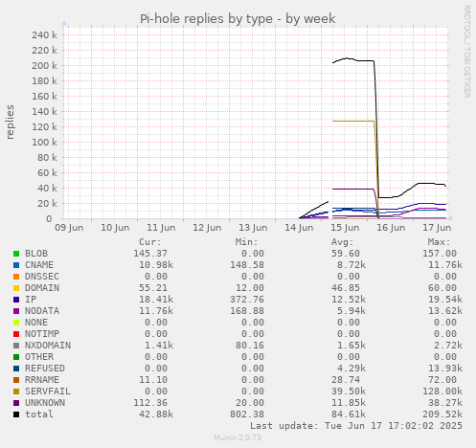This screenshot has height=448, width=476.
Task: Click the Munin 2.0.73 footer text
Action: point(238,437)
